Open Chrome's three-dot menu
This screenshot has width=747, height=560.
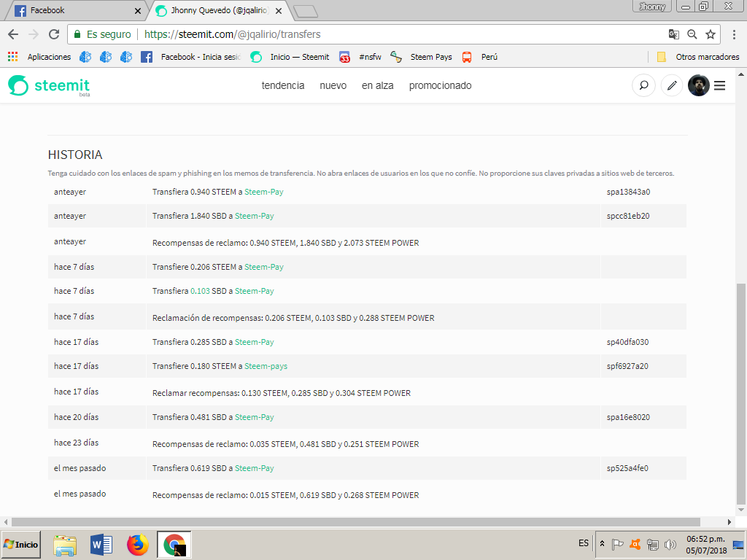click(x=735, y=34)
